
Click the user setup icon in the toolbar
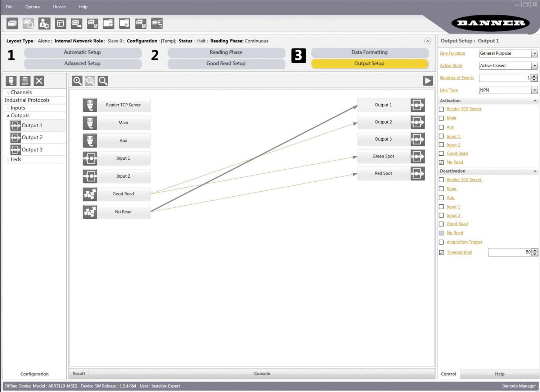point(44,23)
